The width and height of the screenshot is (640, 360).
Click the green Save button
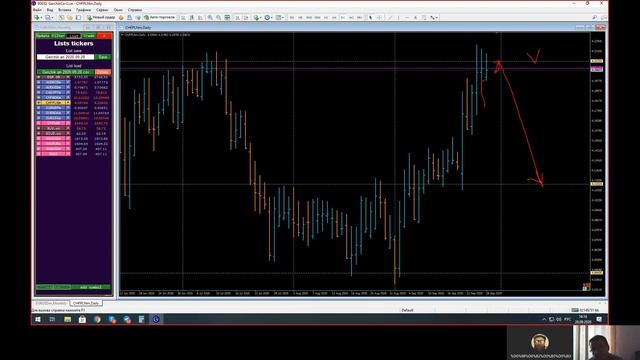pos(103,57)
